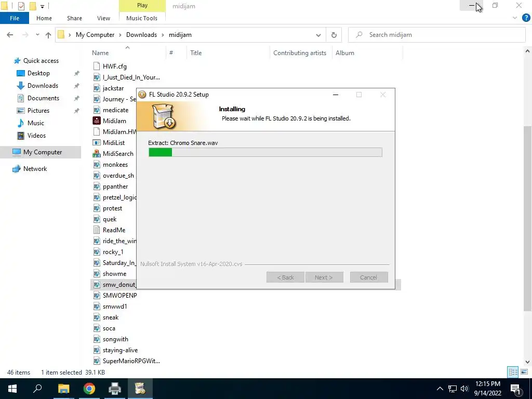Open taskbar search magnifier

coord(37,389)
